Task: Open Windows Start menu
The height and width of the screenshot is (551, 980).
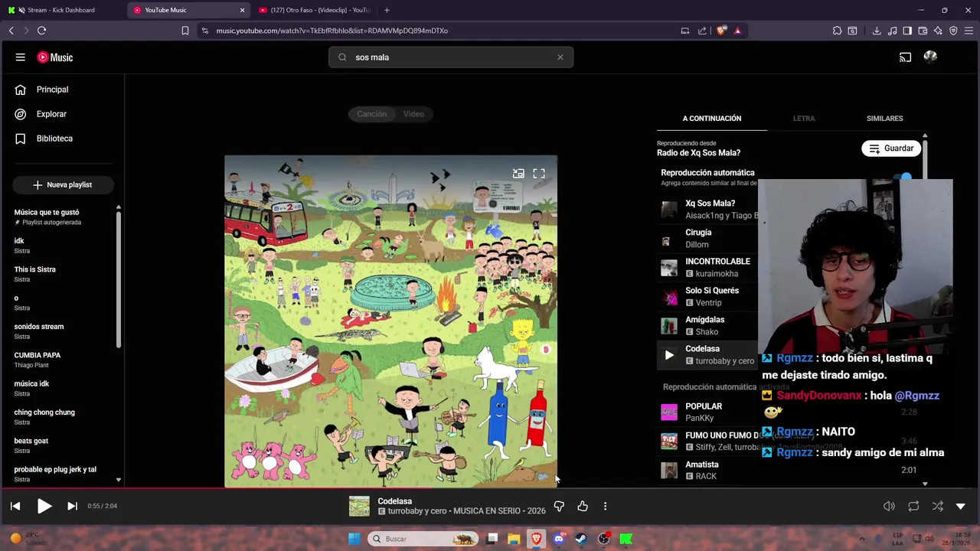Action: (x=354, y=539)
